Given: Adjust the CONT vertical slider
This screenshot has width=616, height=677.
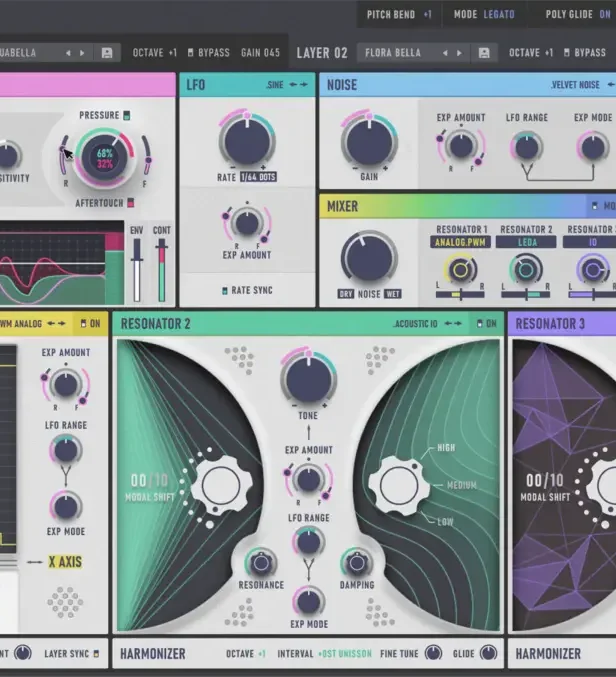Looking at the screenshot, I should [161, 270].
